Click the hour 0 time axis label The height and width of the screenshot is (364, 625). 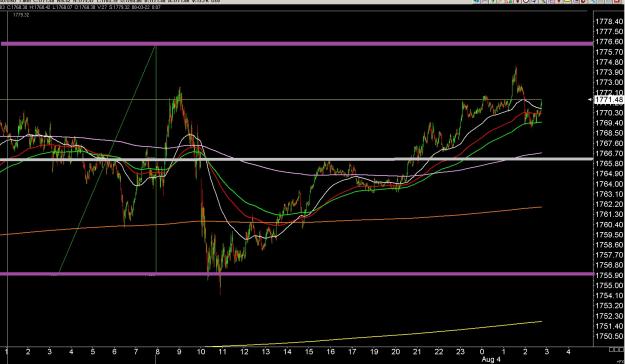482,352
